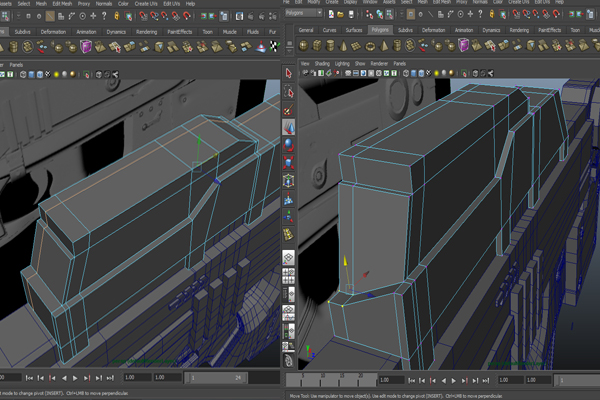The width and height of the screenshot is (600, 400).
Task: Click question mark icon in left status line
Action: coord(104,16)
